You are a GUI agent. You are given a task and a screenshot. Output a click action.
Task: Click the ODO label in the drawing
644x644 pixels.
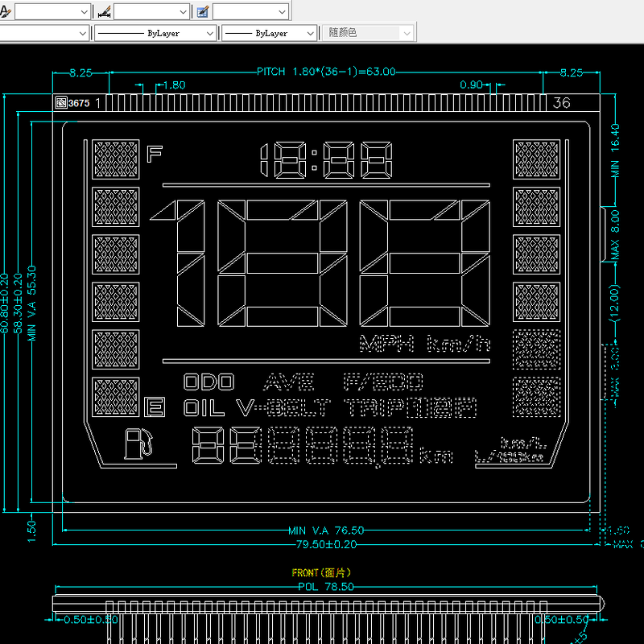pyautogui.click(x=208, y=382)
